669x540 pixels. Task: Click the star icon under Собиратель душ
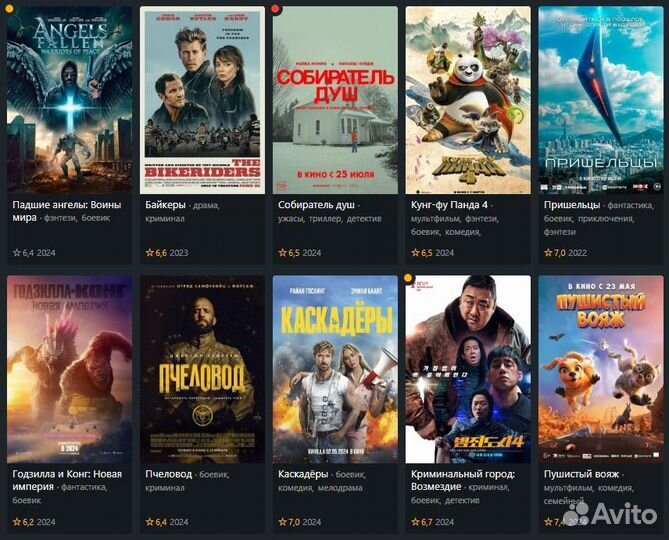(282, 253)
